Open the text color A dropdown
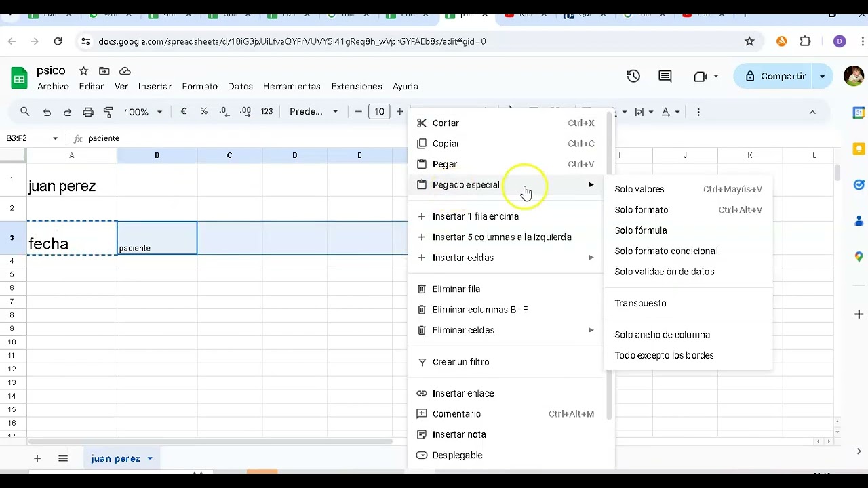Image resolution: width=868 pixels, height=488 pixels. click(x=670, y=112)
